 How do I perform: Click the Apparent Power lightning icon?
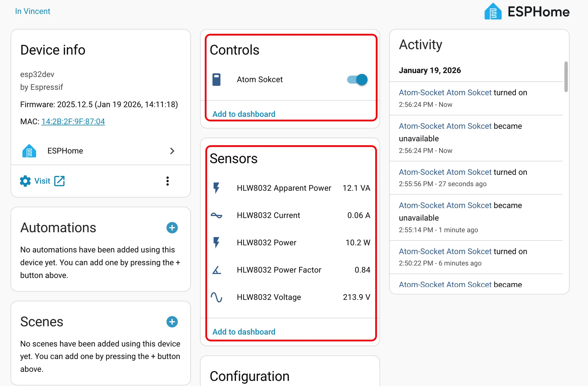(216, 188)
